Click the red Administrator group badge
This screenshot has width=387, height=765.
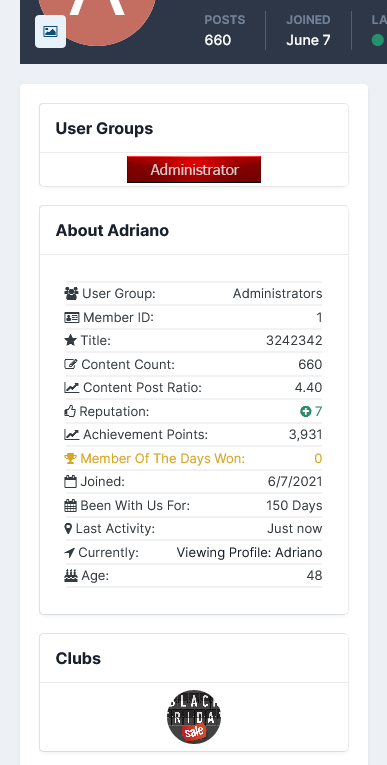pos(194,170)
